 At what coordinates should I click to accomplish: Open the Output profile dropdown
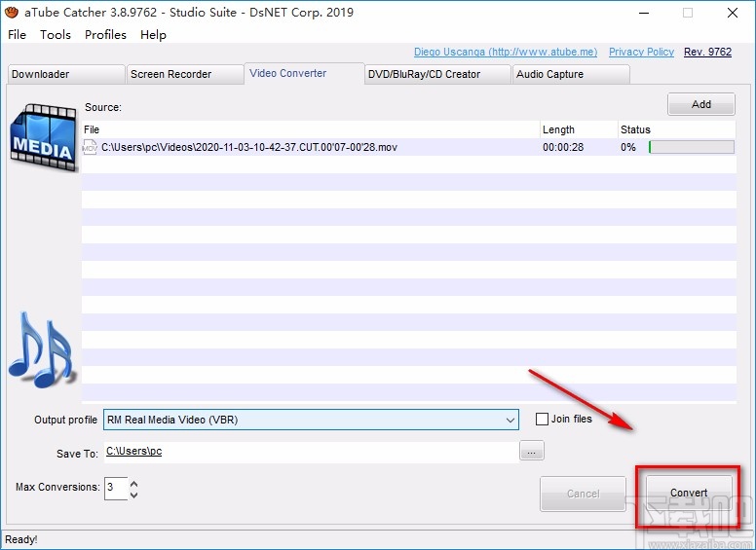[x=510, y=420]
